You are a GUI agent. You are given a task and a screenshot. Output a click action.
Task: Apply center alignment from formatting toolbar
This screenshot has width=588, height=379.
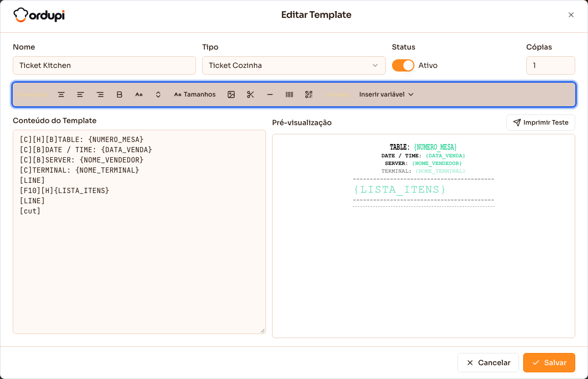(61, 94)
